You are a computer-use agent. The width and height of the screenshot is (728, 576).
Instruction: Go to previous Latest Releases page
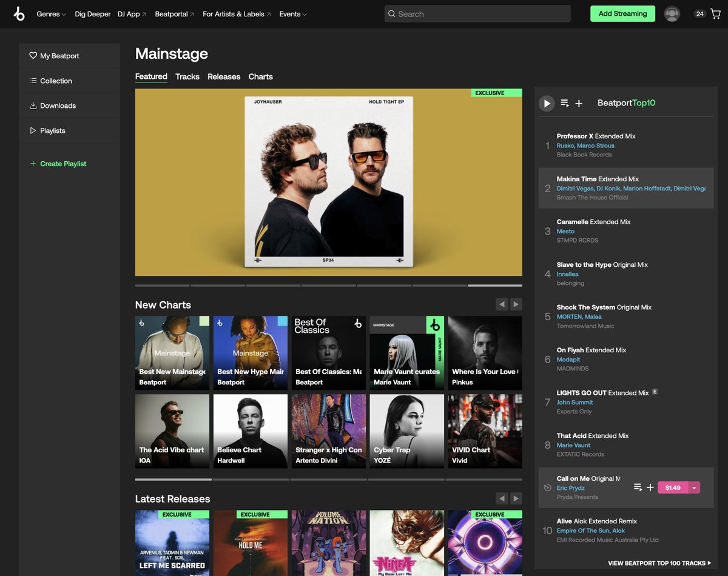502,498
